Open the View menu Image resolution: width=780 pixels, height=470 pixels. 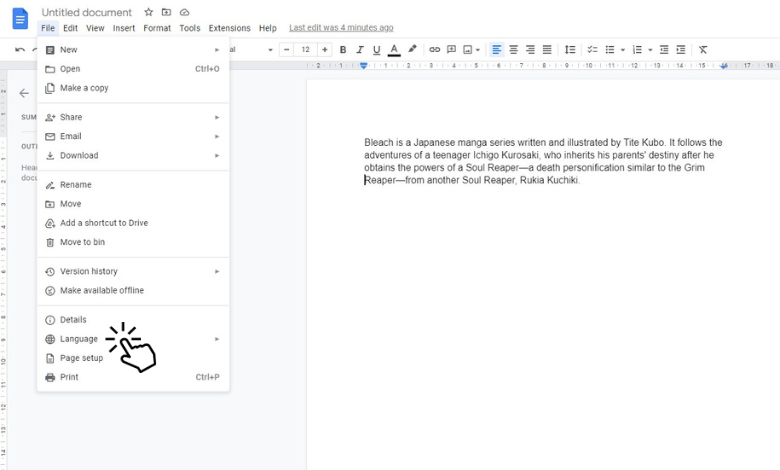(95, 28)
